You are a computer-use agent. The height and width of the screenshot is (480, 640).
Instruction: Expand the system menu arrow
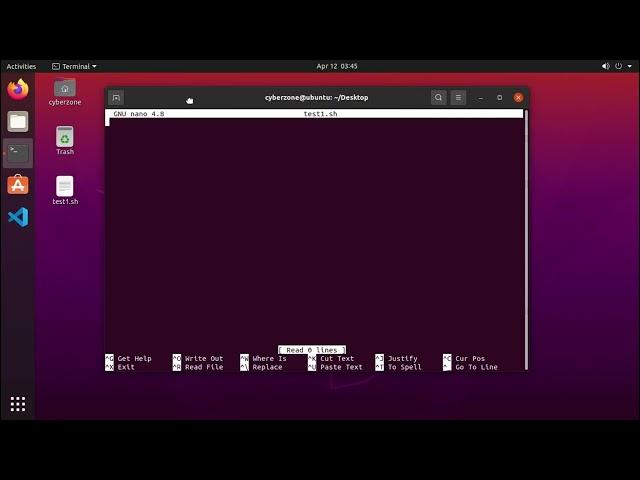(x=630, y=66)
